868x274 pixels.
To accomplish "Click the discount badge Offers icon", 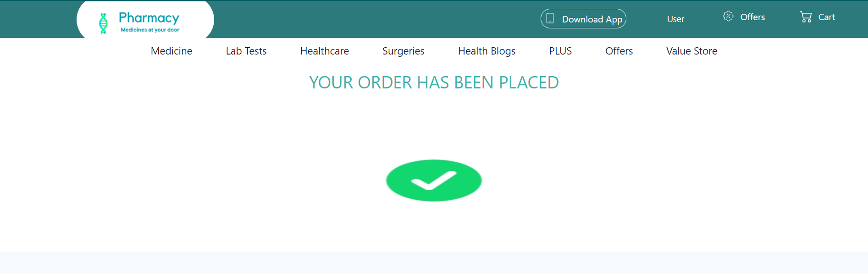I will 728,16.
